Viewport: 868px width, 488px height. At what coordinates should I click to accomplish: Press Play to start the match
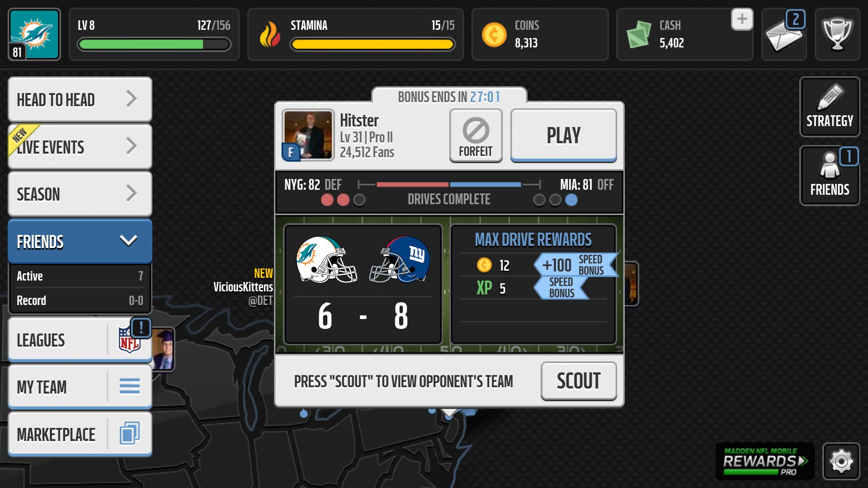(563, 136)
